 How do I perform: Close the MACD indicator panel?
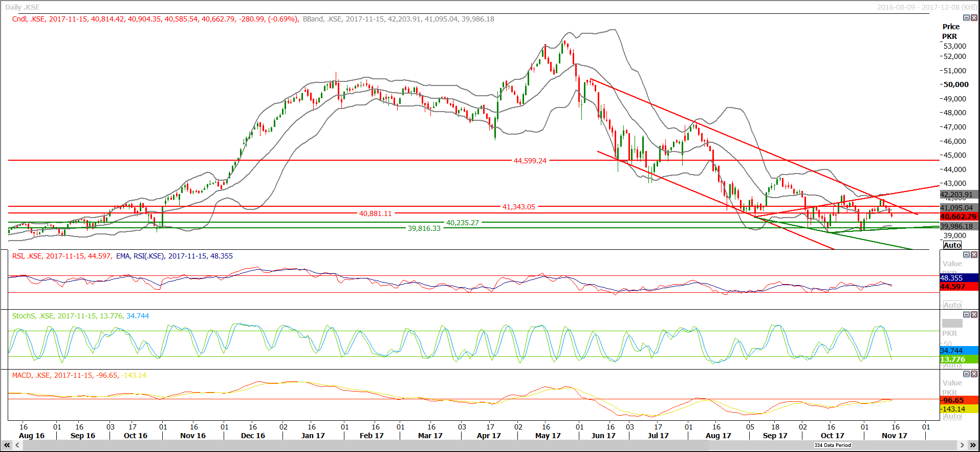coord(974,374)
